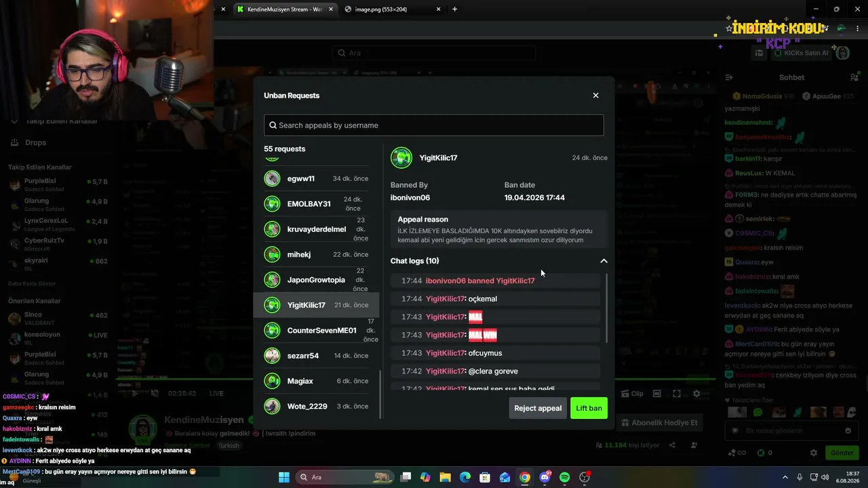The image size is (868, 488).
Task: Open emoji picker in chat input
Action: pyautogui.click(x=848, y=430)
